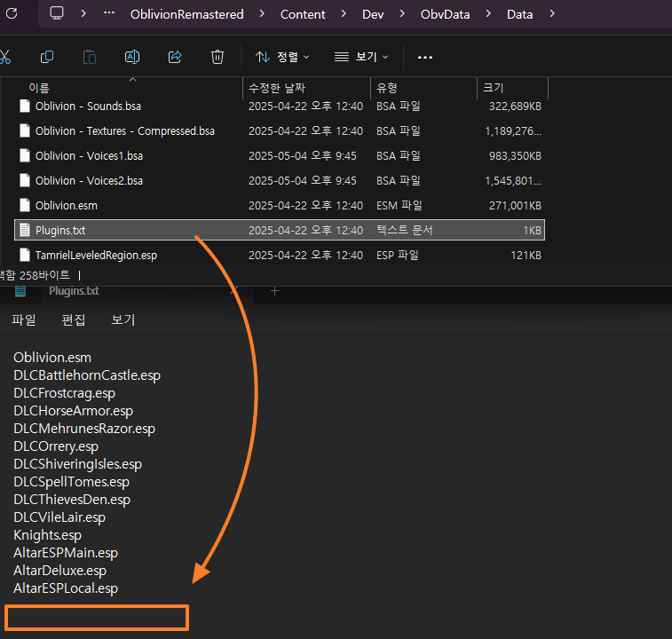Sort by 이름 column header
The height and width of the screenshot is (639, 672).
point(39,88)
